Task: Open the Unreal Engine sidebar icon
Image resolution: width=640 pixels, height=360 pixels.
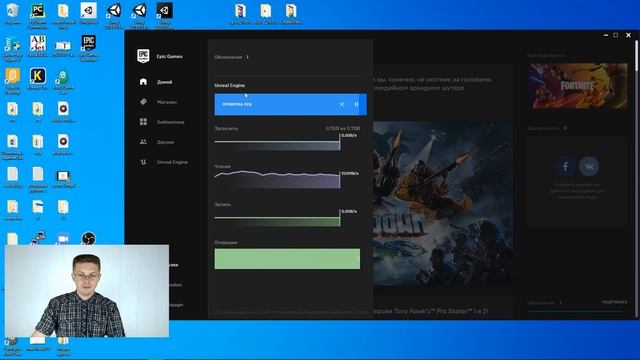Action: point(143,162)
